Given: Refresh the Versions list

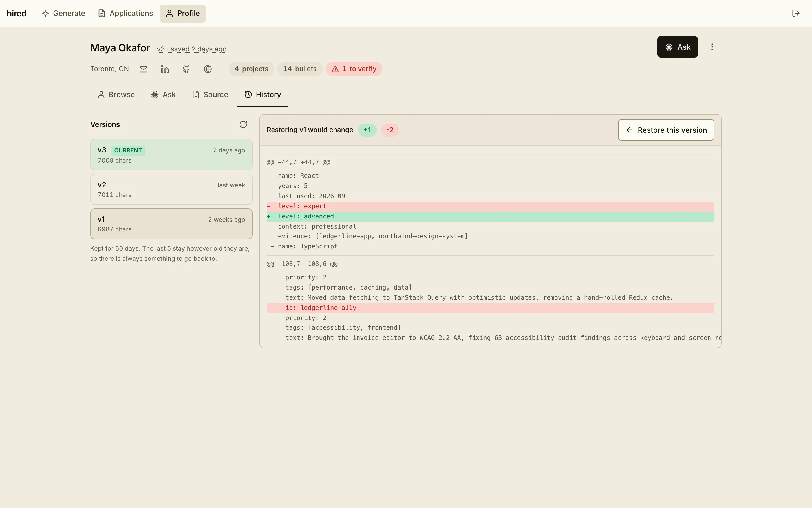Looking at the screenshot, I should pyautogui.click(x=243, y=125).
